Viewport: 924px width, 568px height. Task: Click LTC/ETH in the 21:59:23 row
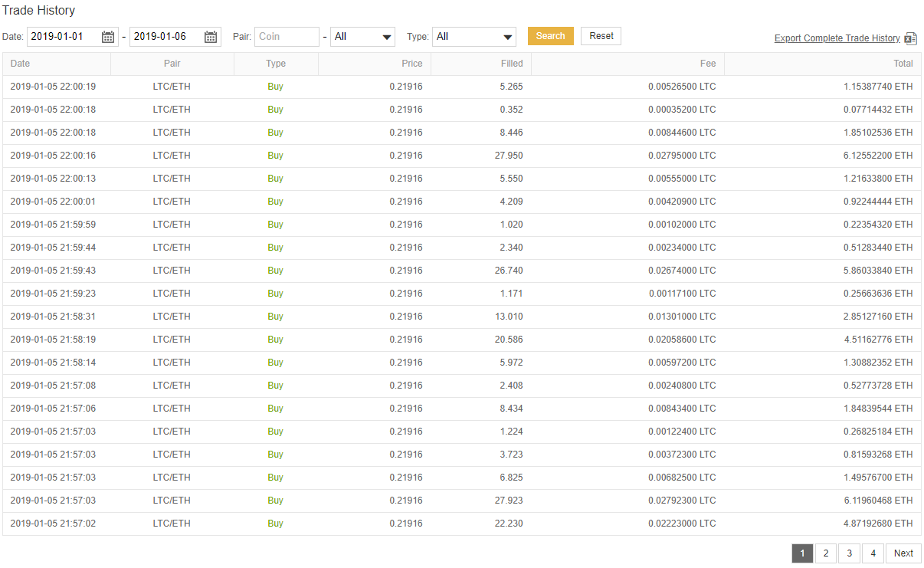point(172,294)
